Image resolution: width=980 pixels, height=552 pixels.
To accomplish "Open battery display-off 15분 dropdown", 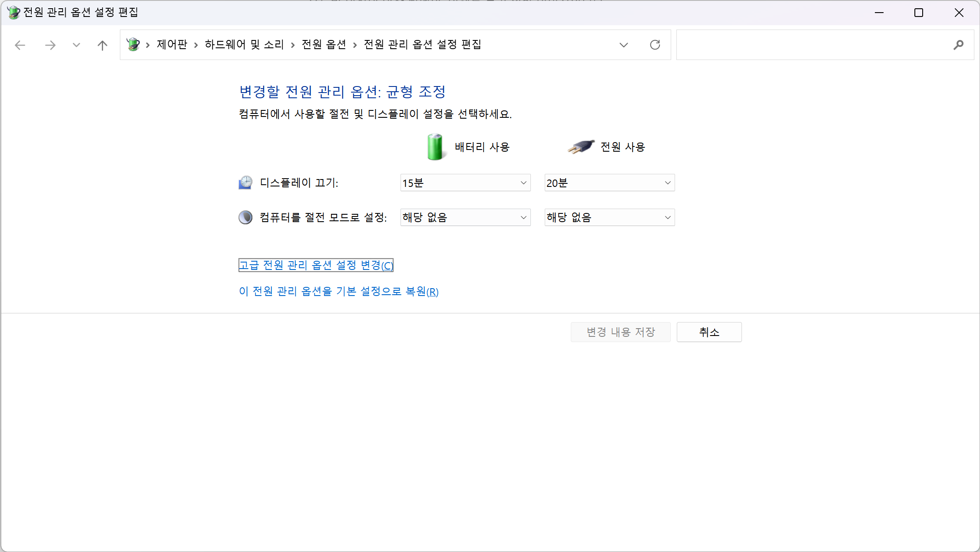I will [x=465, y=183].
